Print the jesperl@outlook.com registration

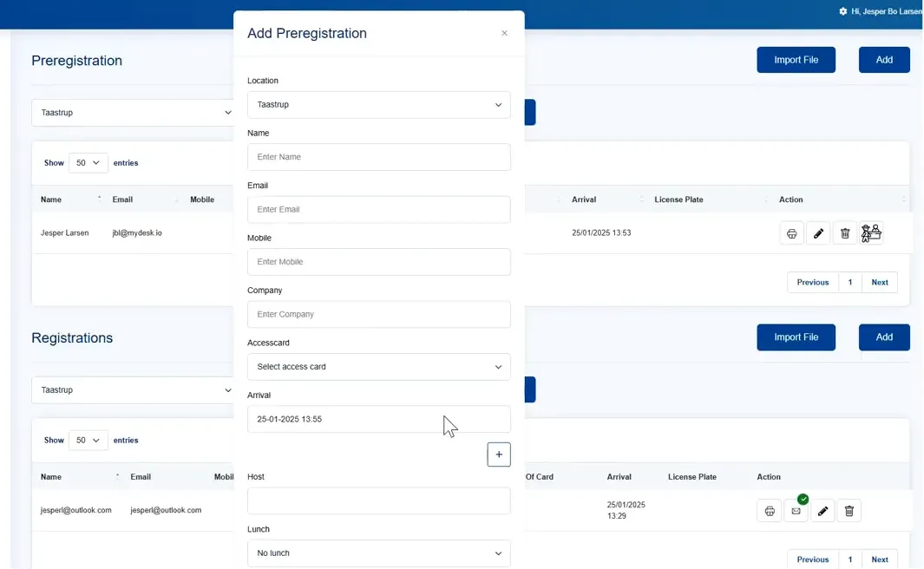click(x=770, y=511)
